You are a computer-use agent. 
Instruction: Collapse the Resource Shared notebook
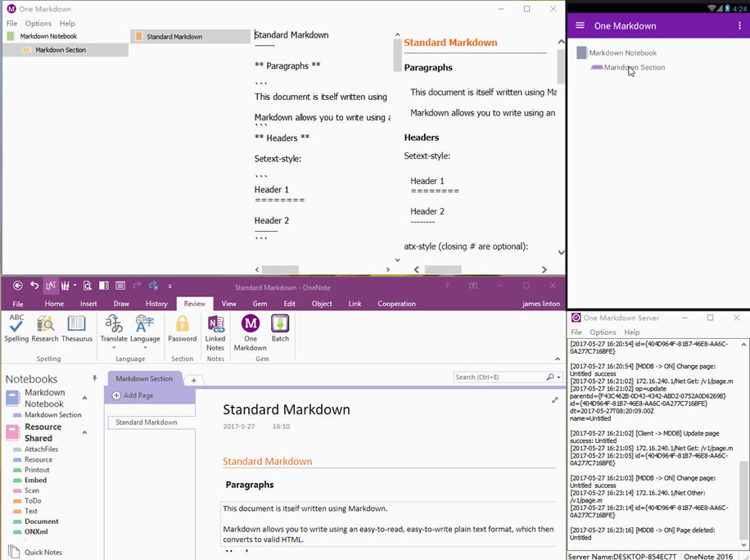tap(85, 431)
